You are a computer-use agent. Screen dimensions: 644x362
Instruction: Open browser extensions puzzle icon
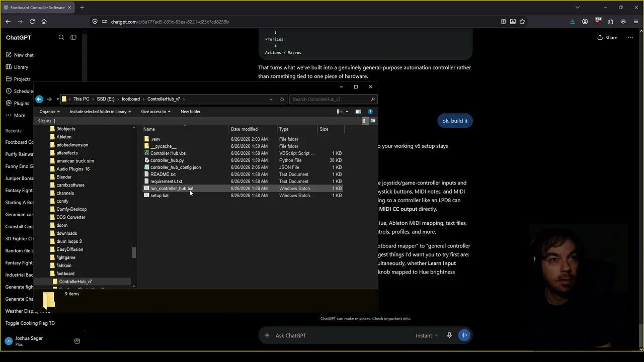tap(611, 22)
